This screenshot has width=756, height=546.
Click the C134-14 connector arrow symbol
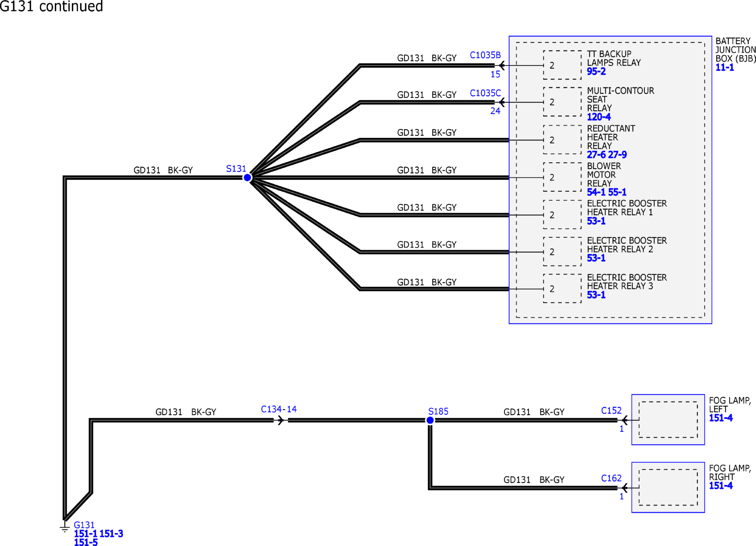281,420
